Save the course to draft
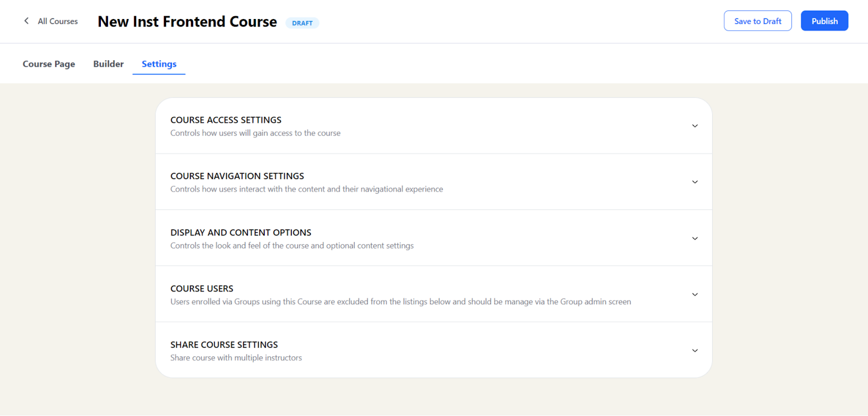This screenshot has width=868, height=416. coord(757,21)
